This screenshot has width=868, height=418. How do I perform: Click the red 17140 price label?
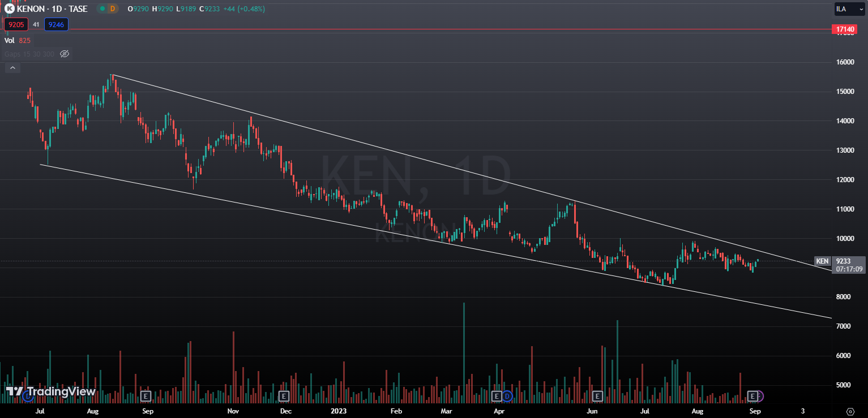[x=844, y=29]
